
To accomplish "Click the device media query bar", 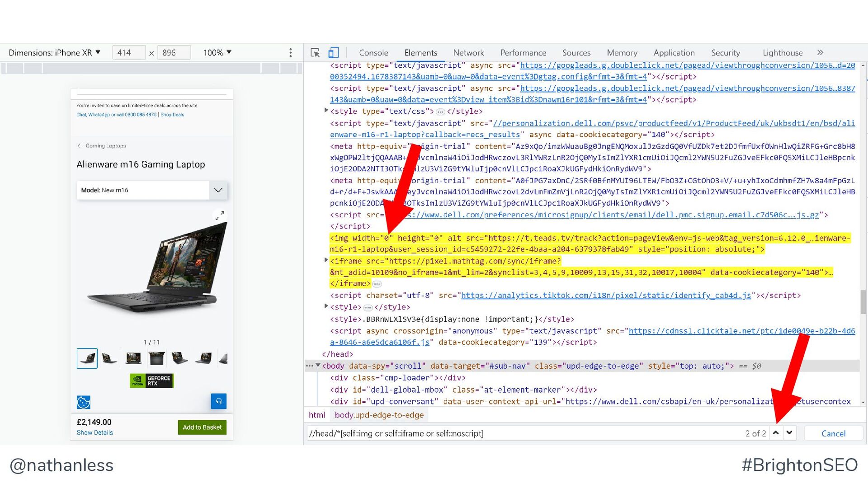I will point(152,69).
